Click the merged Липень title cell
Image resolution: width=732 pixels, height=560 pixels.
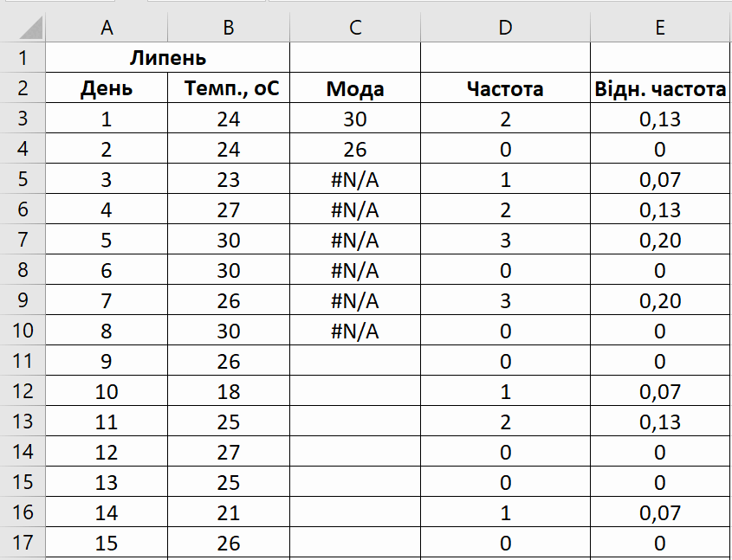(167, 58)
